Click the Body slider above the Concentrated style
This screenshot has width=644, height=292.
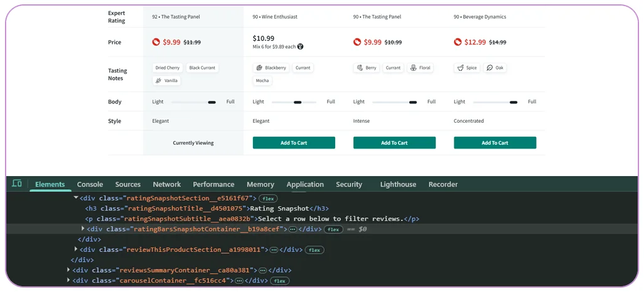495,102
